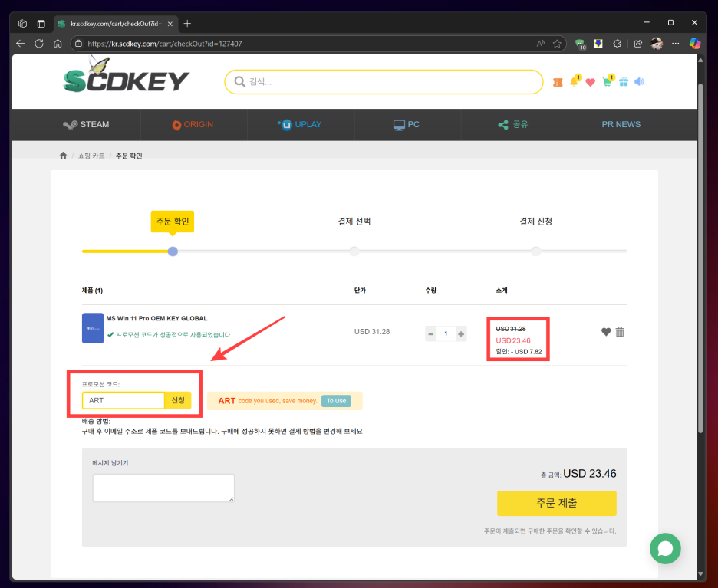
Task: Click the SCDKEY logo
Action: (126, 75)
